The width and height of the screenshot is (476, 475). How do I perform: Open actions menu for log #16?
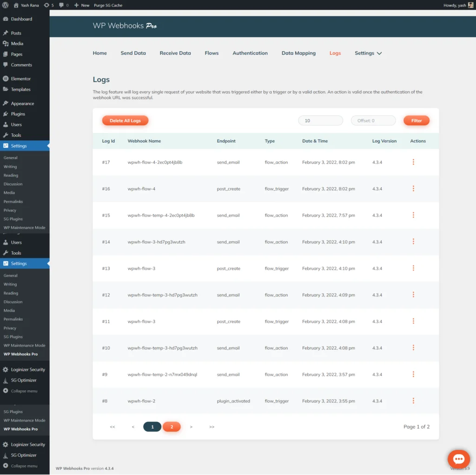click(413, 189)
